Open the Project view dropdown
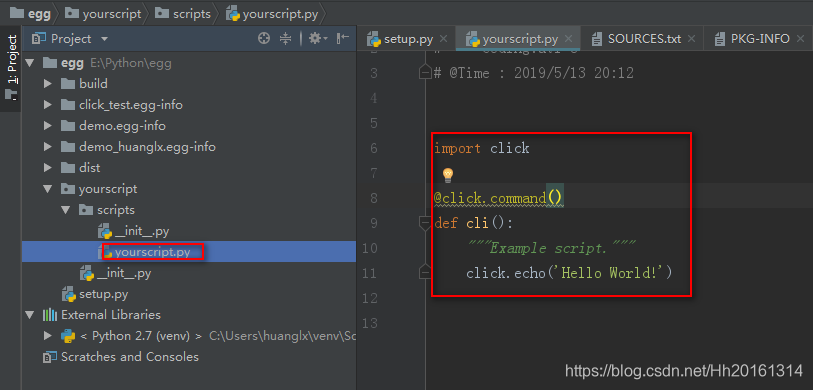Image resolution: width=813 pixels, height=390 pixels. coord(104,39)
